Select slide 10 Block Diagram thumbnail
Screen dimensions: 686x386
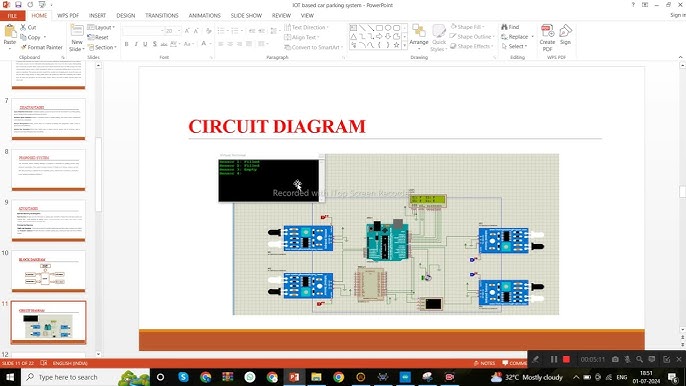click(49, 270)
